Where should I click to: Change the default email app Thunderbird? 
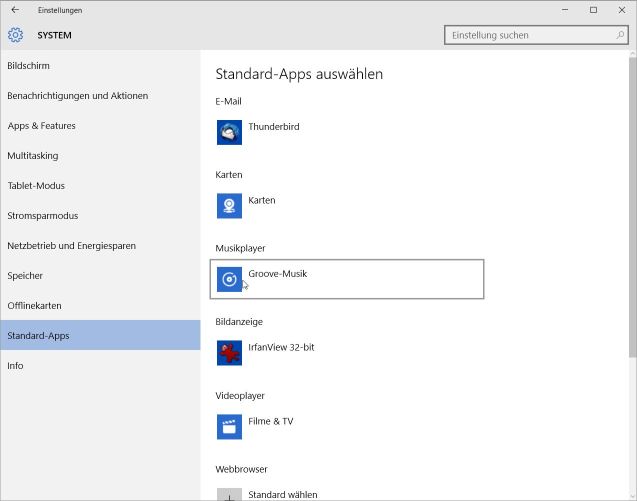pyautogui.click(x=274, y=127)
